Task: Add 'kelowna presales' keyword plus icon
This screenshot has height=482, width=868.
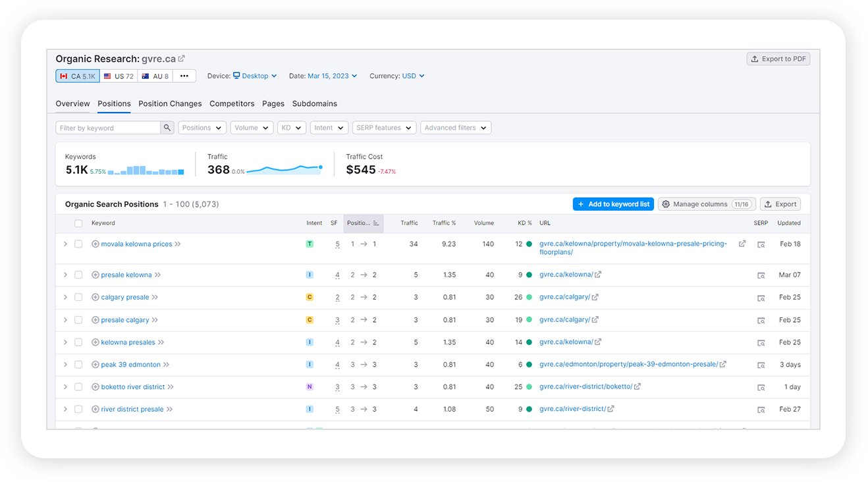Action: pyautogui.click(x=95, y=342)
